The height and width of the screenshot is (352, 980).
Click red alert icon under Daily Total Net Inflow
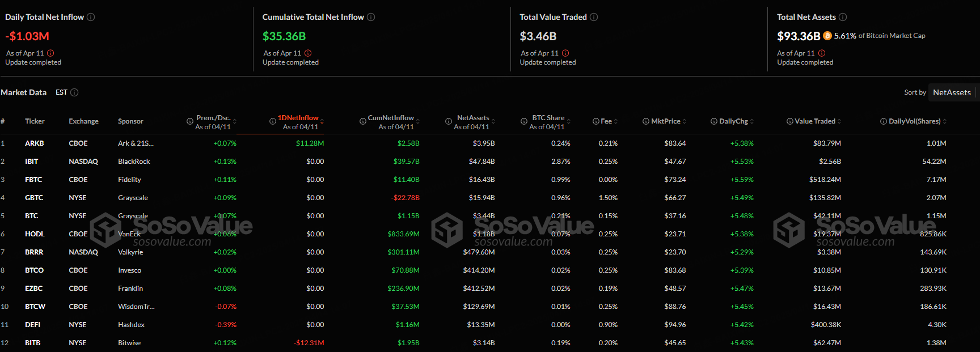50,53
